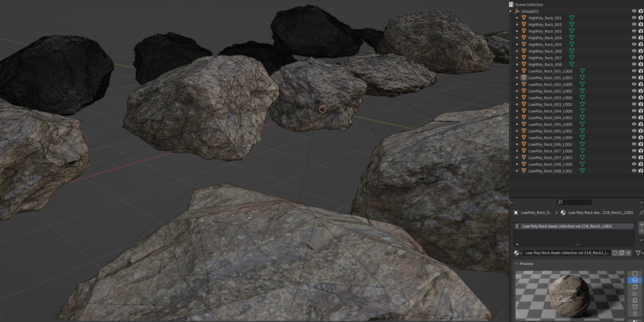Select LowPoly_Rock_008_LOD1 in outliner

coord(550,171)
